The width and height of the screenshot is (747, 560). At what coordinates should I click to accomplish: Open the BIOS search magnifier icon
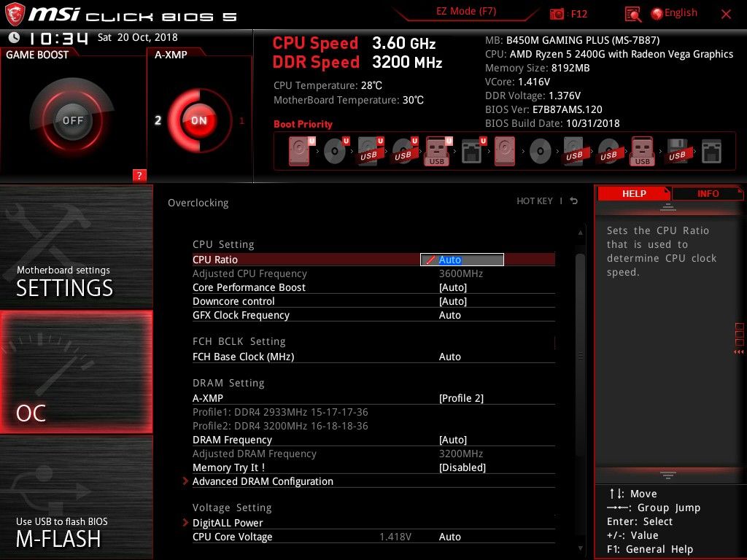pyautogui.click(x=632, y=15)
